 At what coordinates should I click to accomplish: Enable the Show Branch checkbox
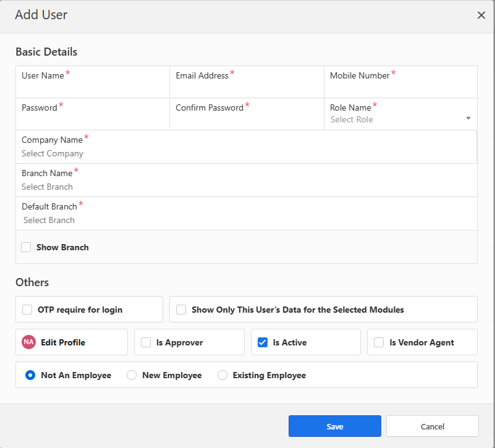[x=26, y=247]
